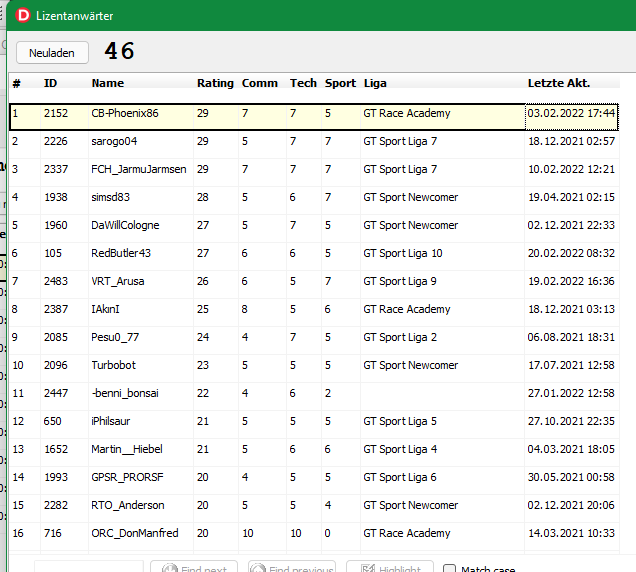Click the Liga column header
Viewport: 636px width, 572px height.
(x=375, y=83)
